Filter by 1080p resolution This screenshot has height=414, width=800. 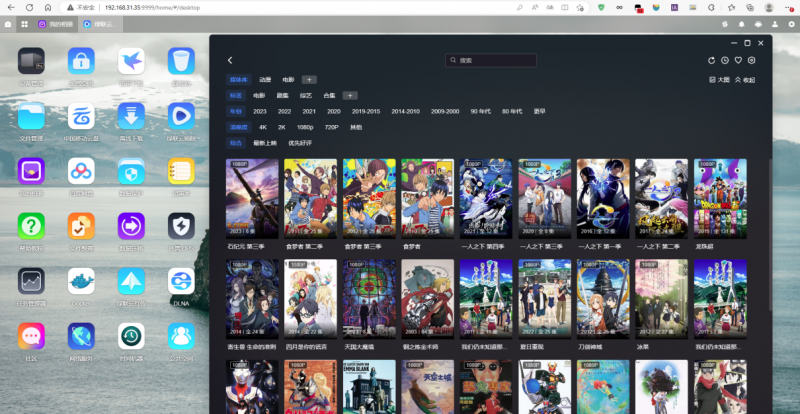point(305,127)
